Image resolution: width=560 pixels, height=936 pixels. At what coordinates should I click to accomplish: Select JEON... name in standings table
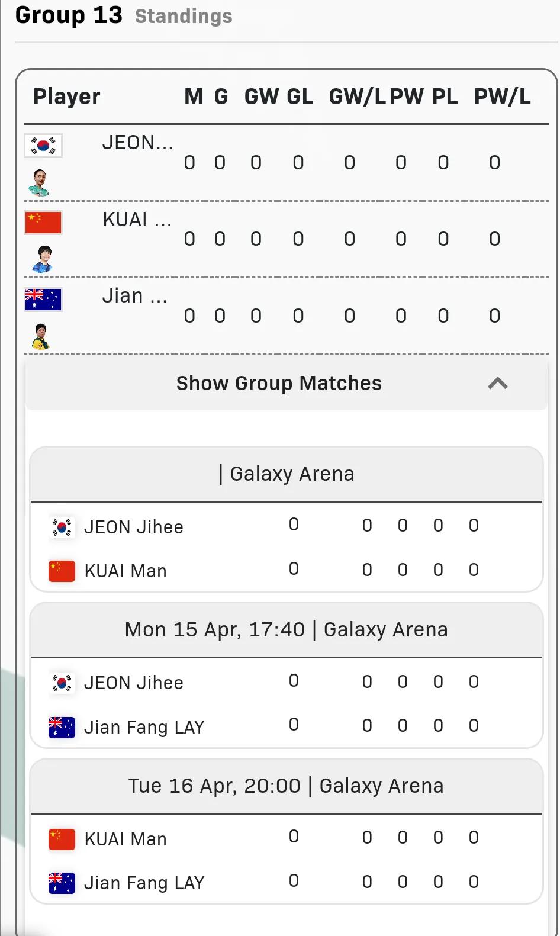137,143
